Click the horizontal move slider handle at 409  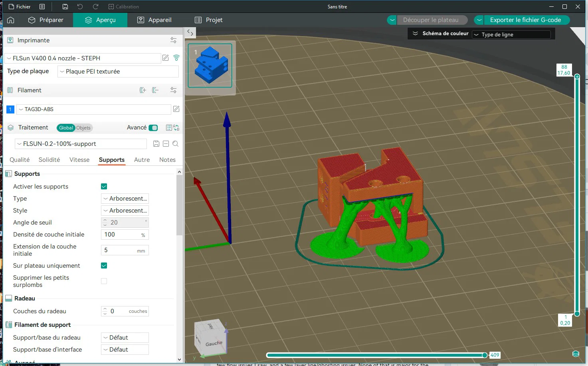point(485,355)
